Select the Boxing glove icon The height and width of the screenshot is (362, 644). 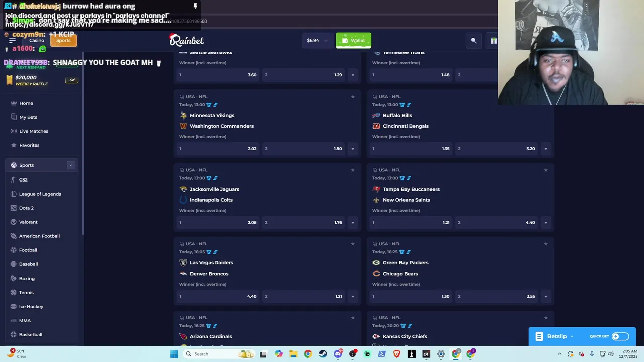click(x=14, y=278)
